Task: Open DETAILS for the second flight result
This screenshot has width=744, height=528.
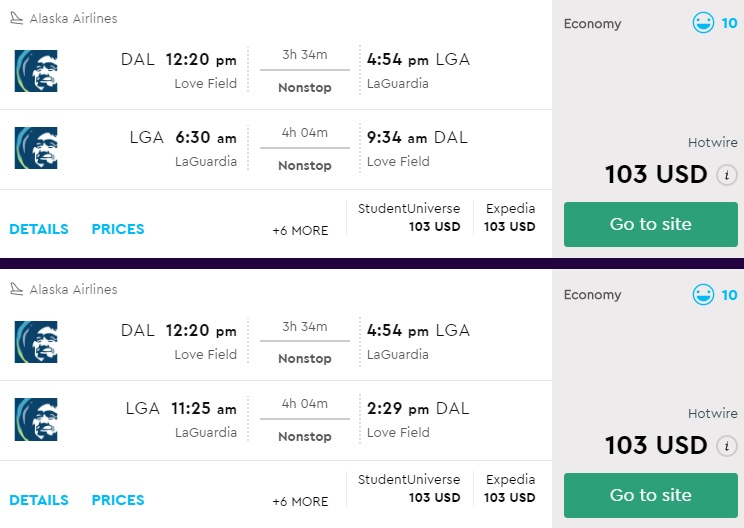Action: click(39, 500)
